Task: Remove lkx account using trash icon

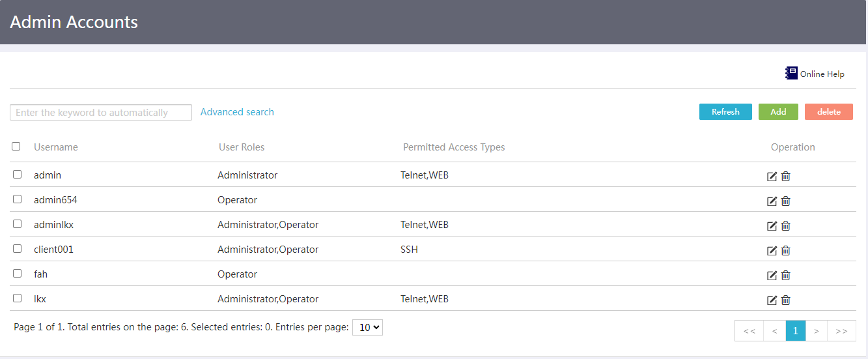Action: [786, 300]
